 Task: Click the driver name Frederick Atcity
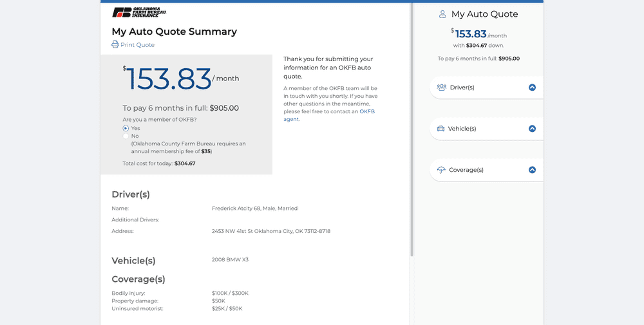pos(236,209)
